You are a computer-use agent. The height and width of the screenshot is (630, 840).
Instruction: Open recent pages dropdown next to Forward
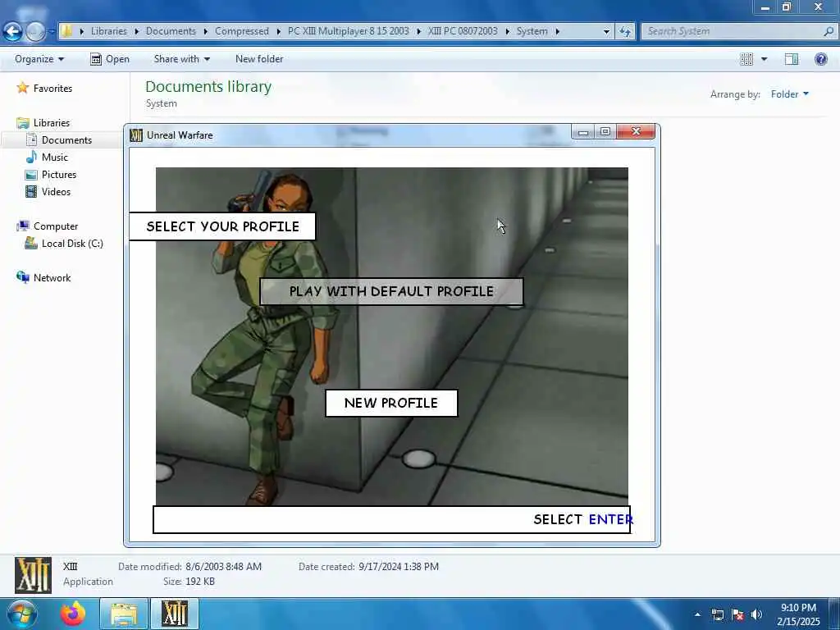[x=51, y=32]
